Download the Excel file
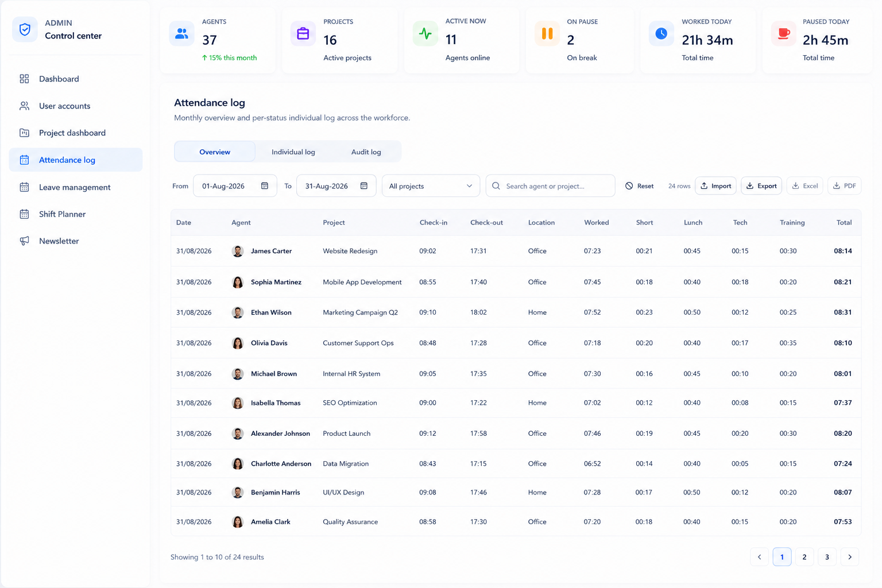 click(x=804, y=186)
